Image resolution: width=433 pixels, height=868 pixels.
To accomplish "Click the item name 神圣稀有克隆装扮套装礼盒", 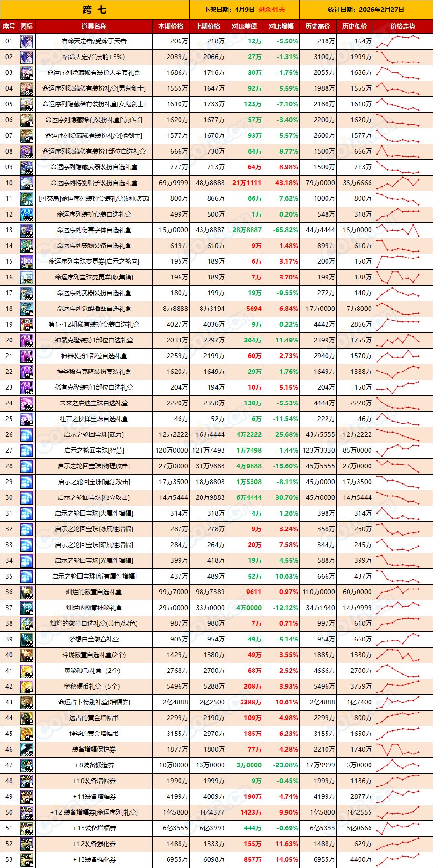I will point(94,372).
